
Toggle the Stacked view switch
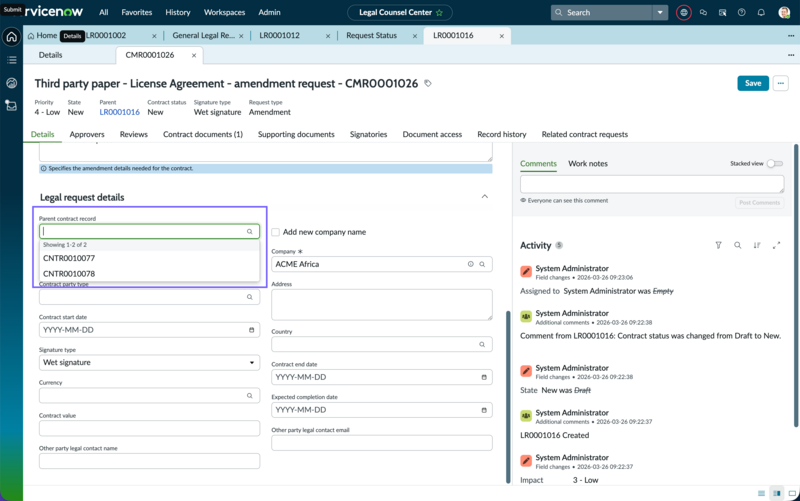coord(774,163)
